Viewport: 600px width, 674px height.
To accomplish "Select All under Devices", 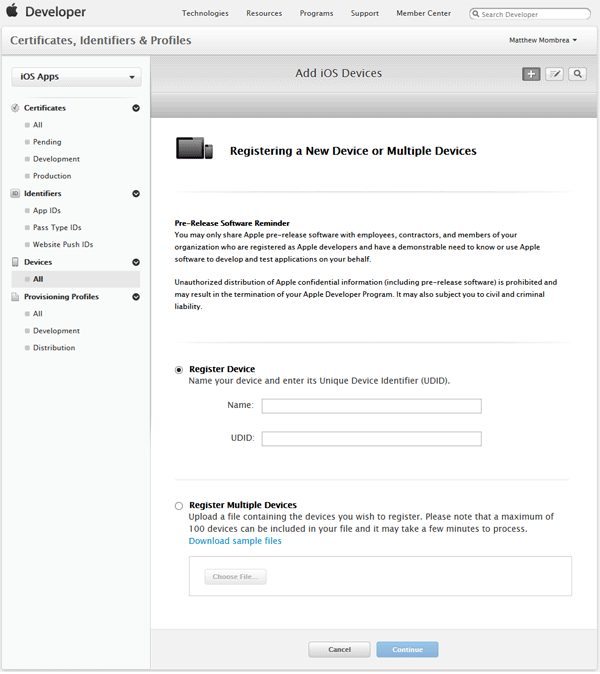I will pos(76,279).
